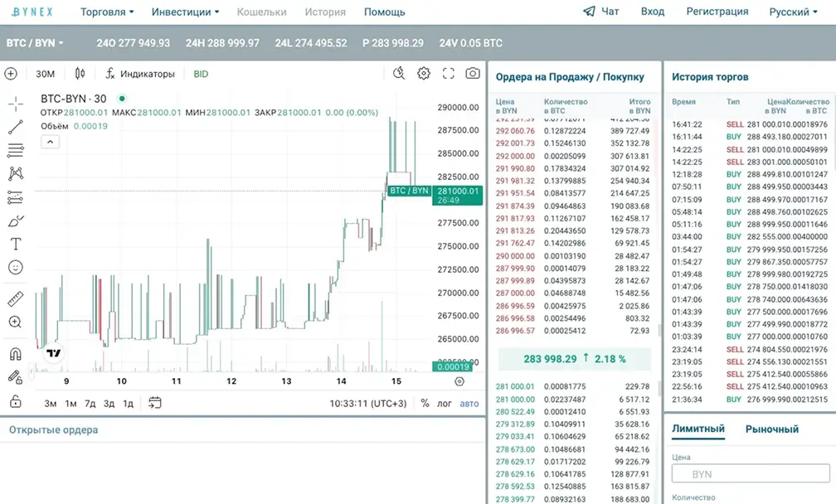Screen dimensions: 836x504
Task: Select the trend line drawing tool
Action: pos(16,128)
